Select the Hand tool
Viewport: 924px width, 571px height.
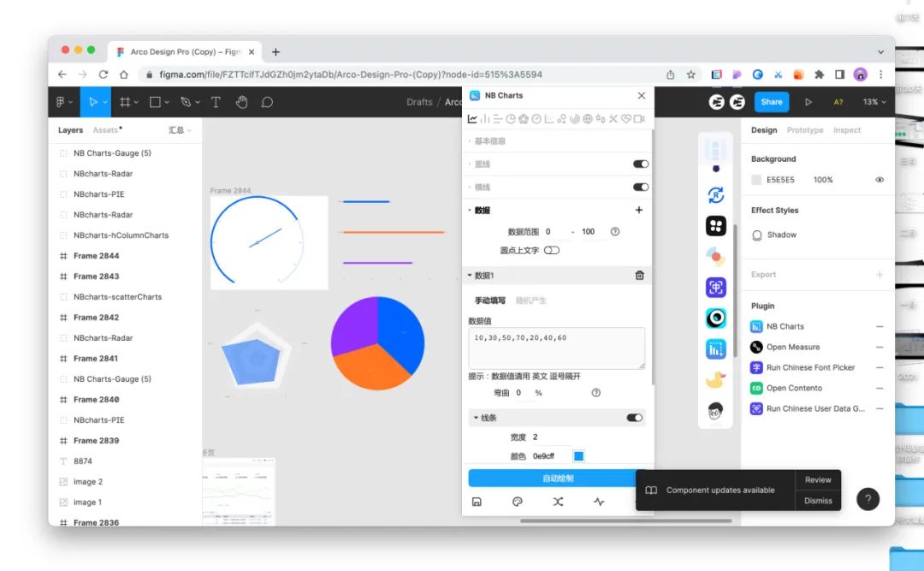pos(242,102)
